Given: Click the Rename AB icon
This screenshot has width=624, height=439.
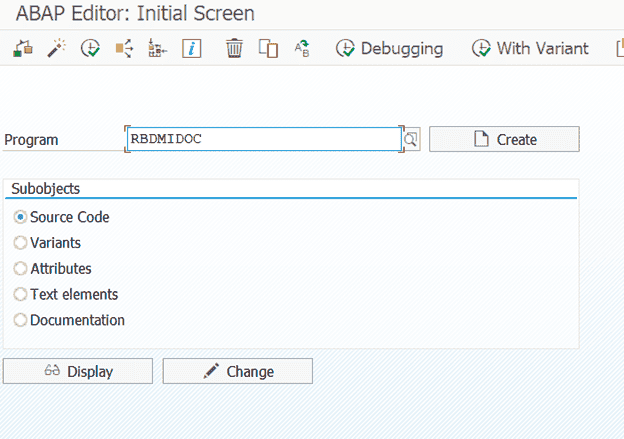Looking at the screenshot, I should click(x=301, y=48).
